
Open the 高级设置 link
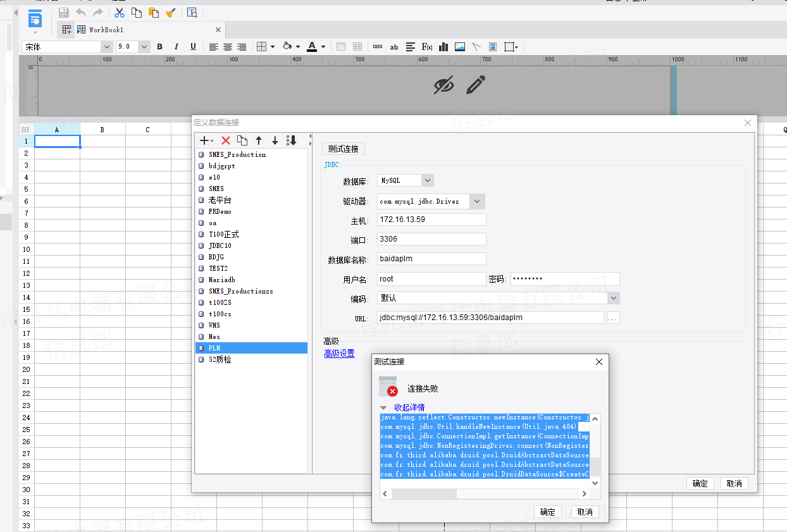(x=339, y=354)
